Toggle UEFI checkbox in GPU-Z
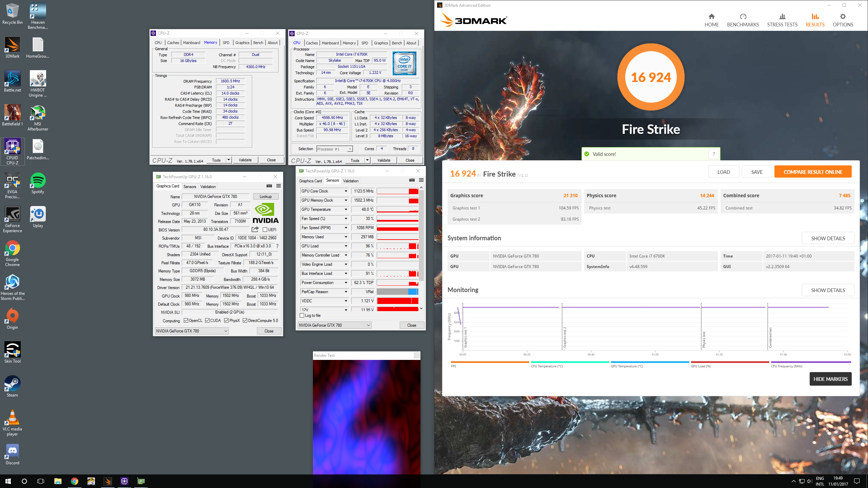This screenshot has width=868, height=488. tap(265, 229)
